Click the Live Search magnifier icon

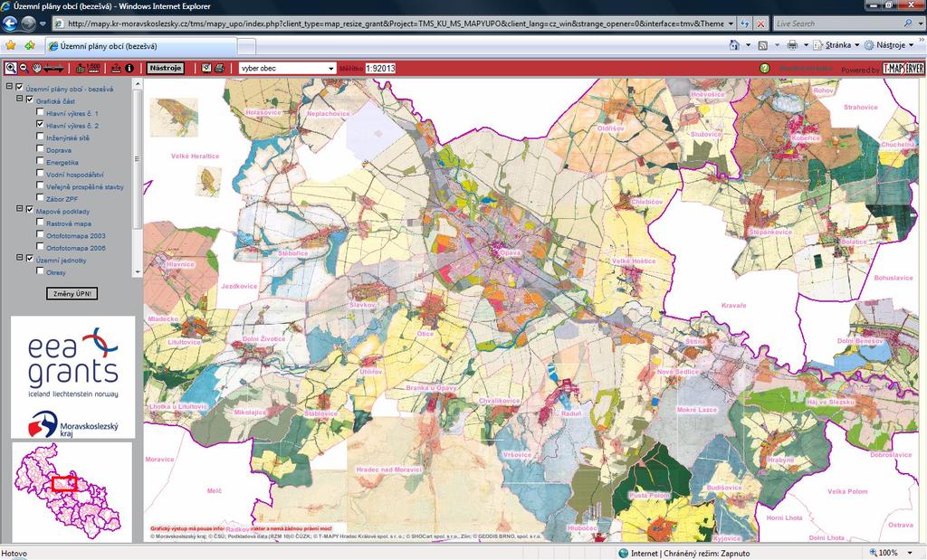(908, 24)
